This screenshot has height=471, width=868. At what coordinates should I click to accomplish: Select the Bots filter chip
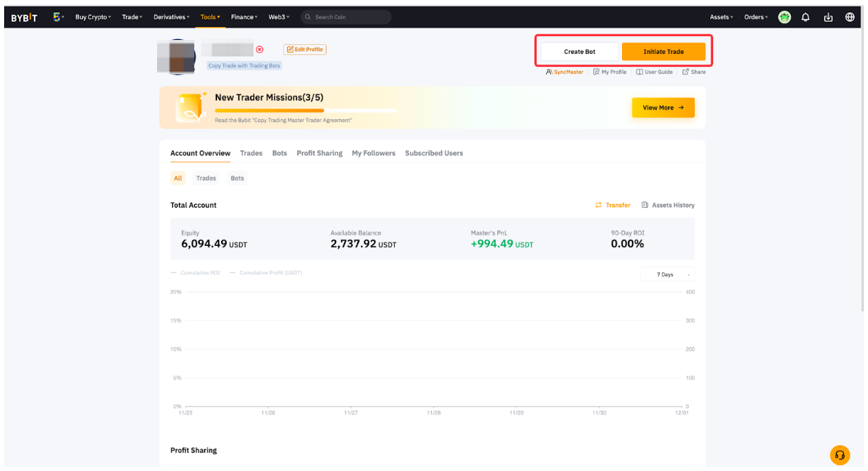pyautogui.click(x=237, y=178)
